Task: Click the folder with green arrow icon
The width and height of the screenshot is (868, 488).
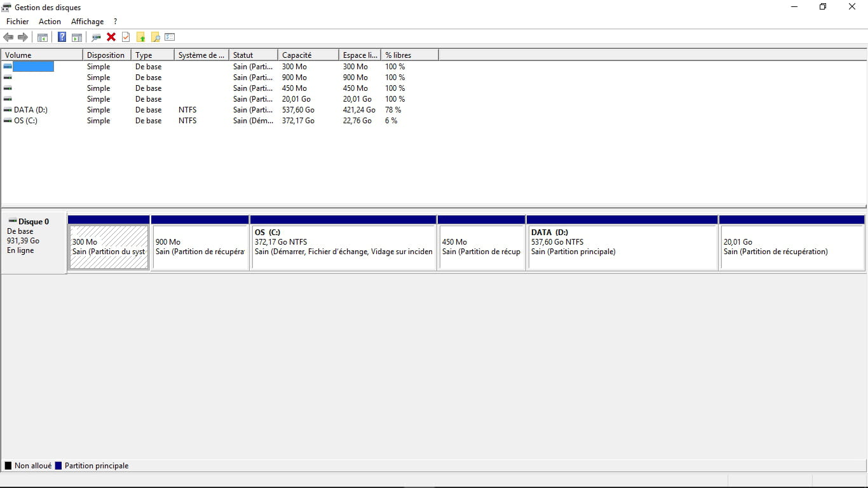Action: 141,37
